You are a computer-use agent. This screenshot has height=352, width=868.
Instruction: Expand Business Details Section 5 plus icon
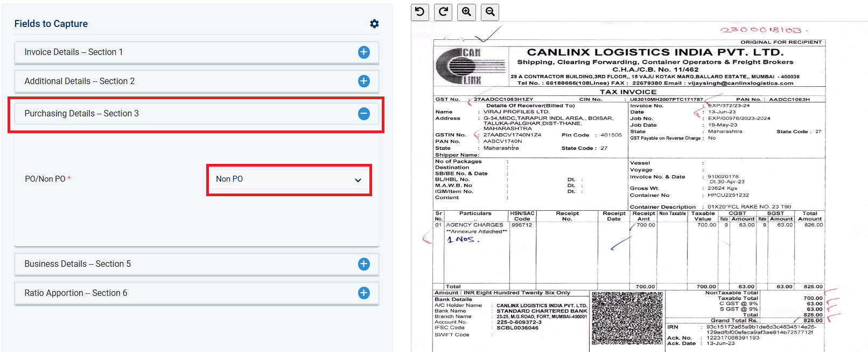click(364, 264)
